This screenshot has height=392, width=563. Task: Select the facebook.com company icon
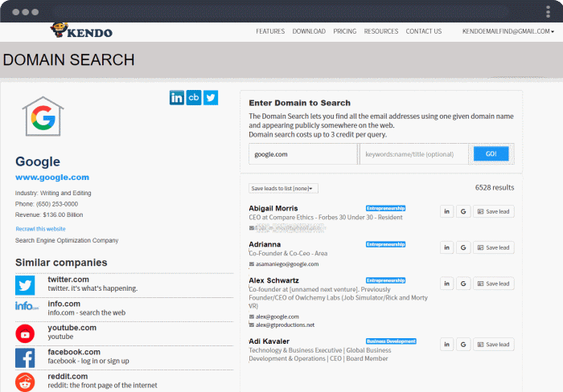tap(25, 357)
